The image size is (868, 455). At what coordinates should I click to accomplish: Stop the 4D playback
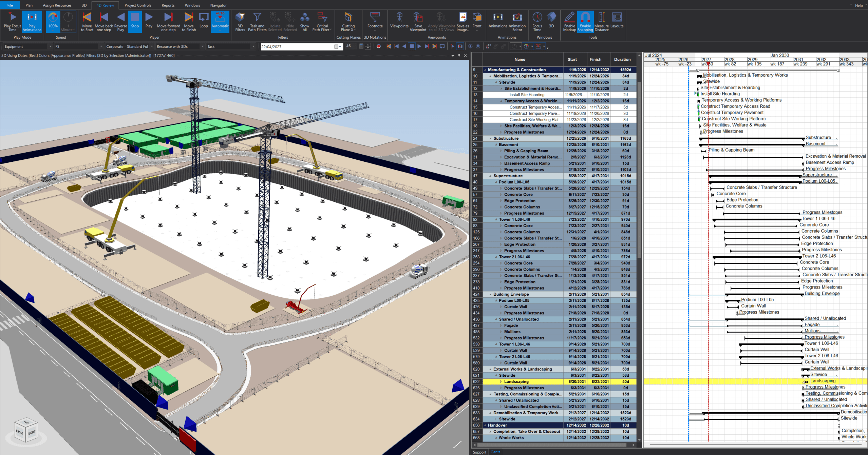pos(135,22)
